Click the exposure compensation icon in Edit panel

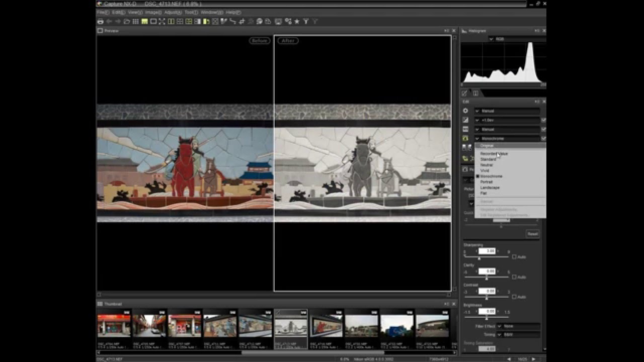(x=465, y=120)
